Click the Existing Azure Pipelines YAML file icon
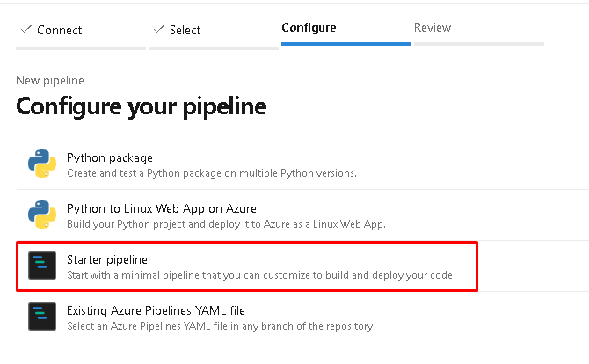The height and width of the screenshot is (364, 589). tap(42, 317)
